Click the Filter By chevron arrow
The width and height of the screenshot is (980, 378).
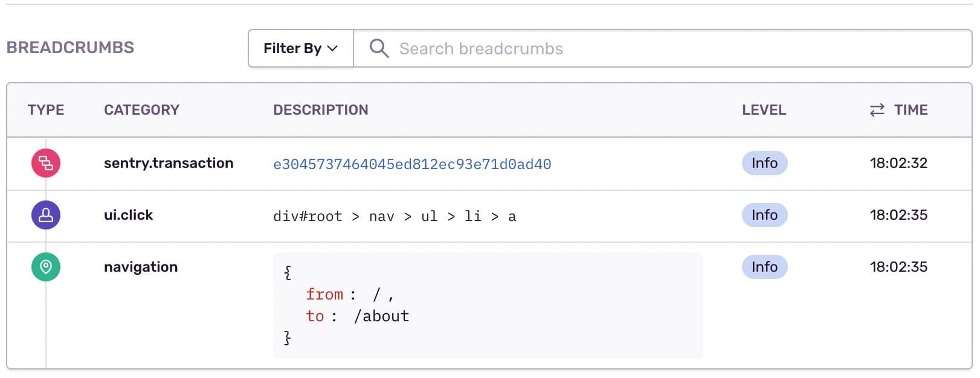coord(332,48)
